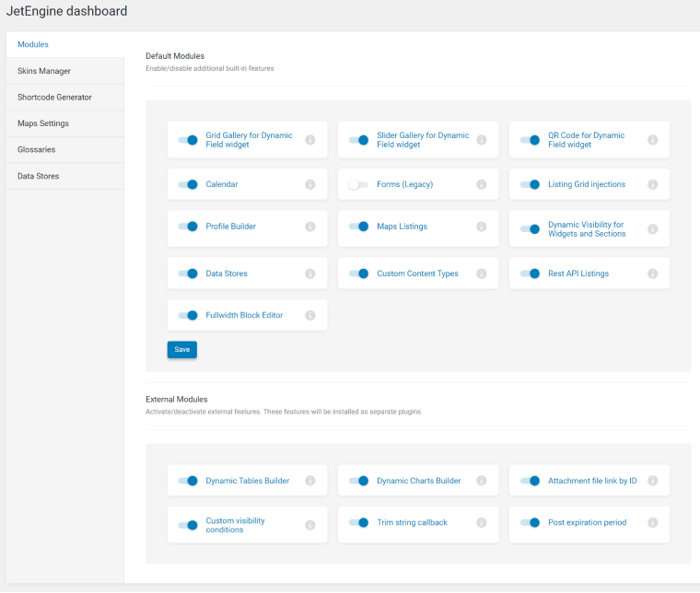Switch off Fullwidth Block Editor
The height and width of the screenshot is (593, 700).
(x=188, y=316)
